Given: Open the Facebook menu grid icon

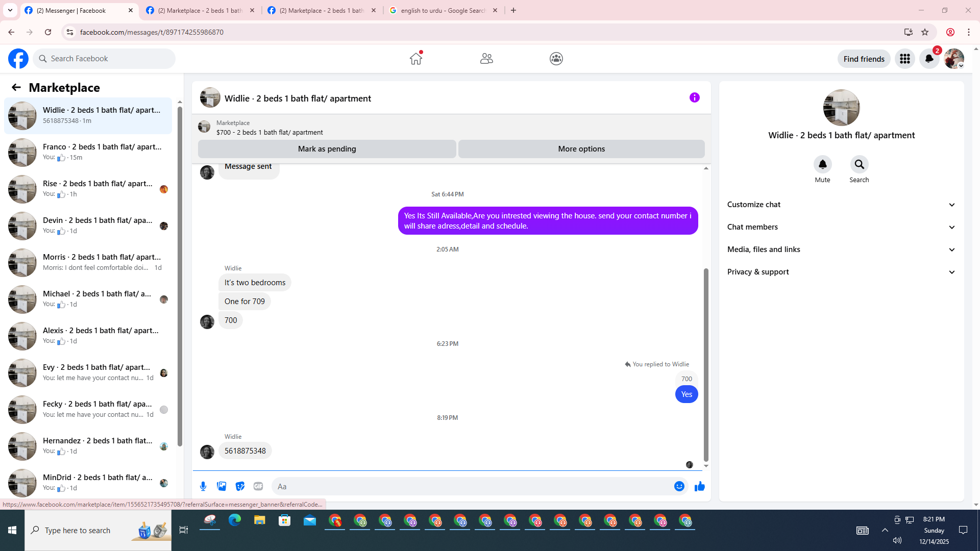Looking at the screenshot, I should point(904,59).
